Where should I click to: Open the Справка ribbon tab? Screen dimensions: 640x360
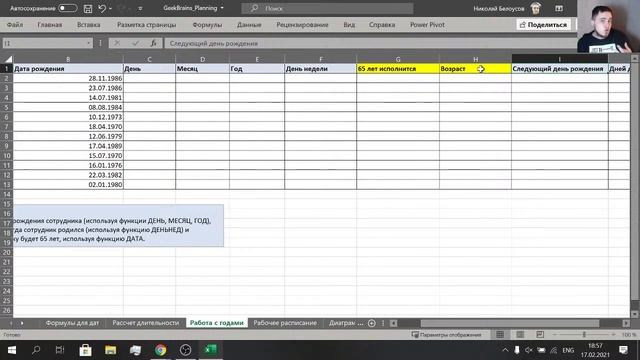tap(382, 24)
